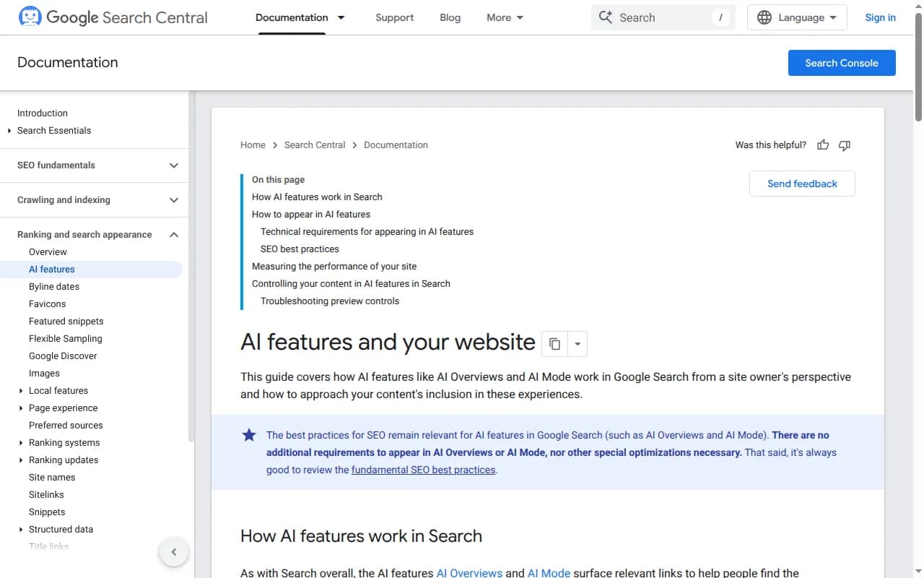Viewport: 924px width, 578px height.
Task: Open Featured snippets in the sidebar
Action: coord(66,322)
